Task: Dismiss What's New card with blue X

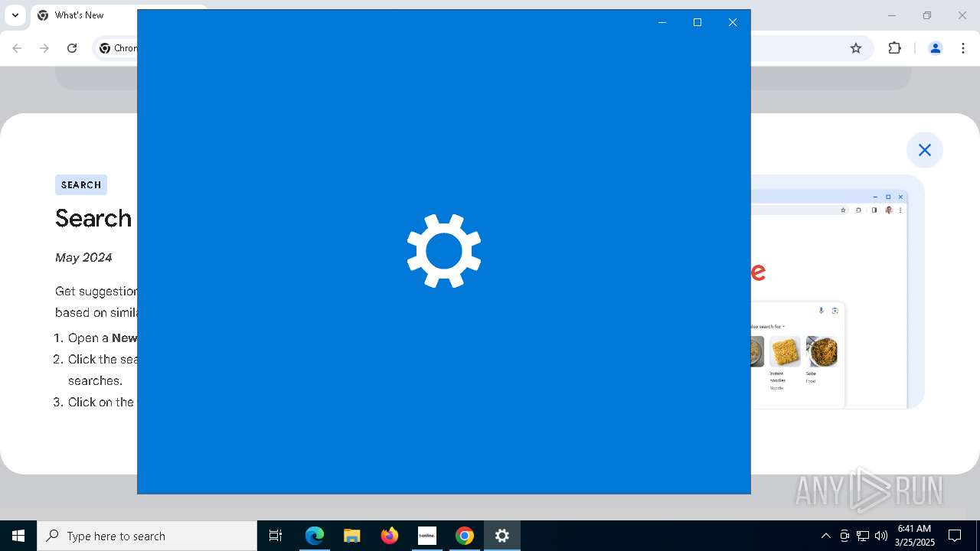Action: (925, 150)
